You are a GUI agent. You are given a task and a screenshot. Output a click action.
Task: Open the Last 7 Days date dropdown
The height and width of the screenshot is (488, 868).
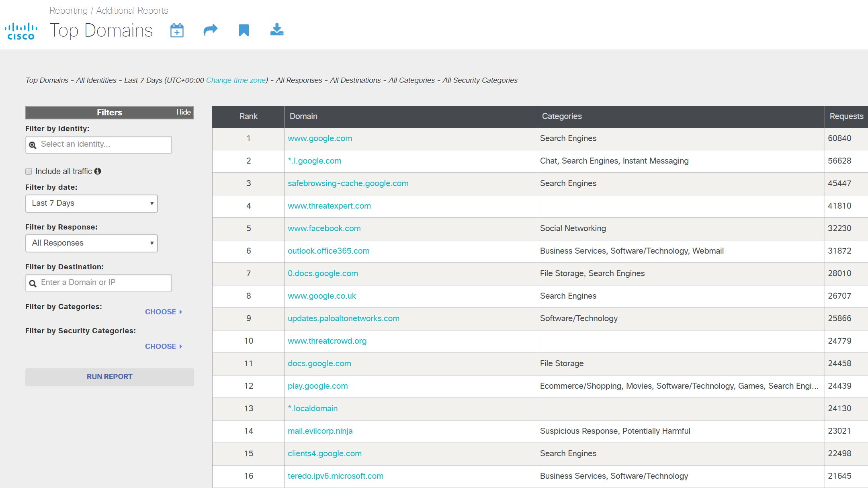(x=92, y=203)
